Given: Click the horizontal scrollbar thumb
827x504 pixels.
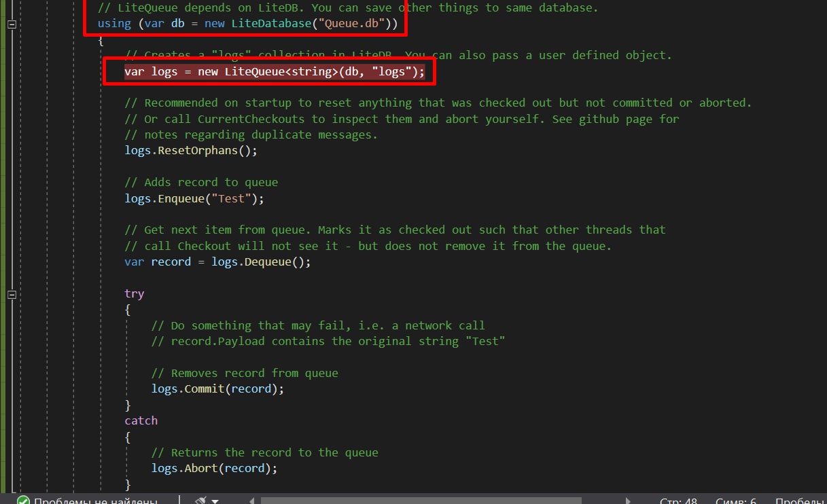Looking at the screenshot, I should pos(423,501).
